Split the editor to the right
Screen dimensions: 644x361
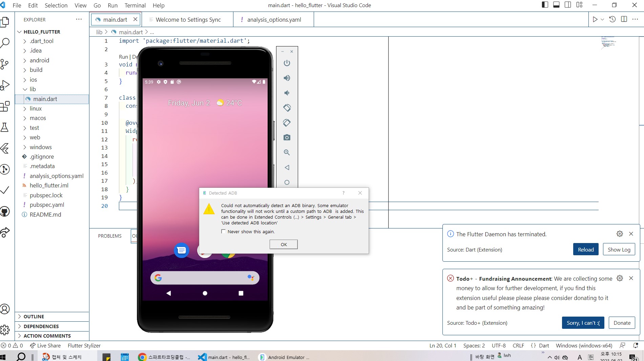point(624,19)
